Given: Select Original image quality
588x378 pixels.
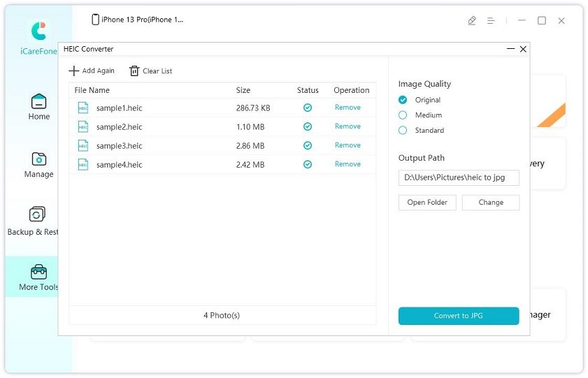Looking at the screenshot, I should (x=403, y=100).
